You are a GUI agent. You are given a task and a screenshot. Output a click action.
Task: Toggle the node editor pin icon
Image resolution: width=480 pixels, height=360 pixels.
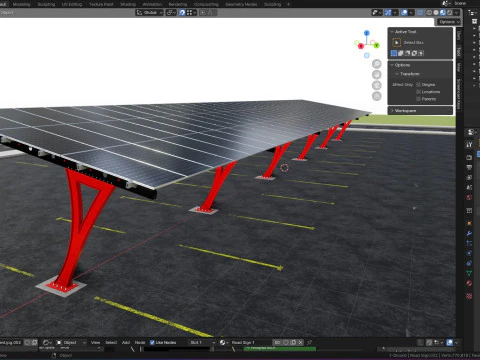(x=309, y=342)
